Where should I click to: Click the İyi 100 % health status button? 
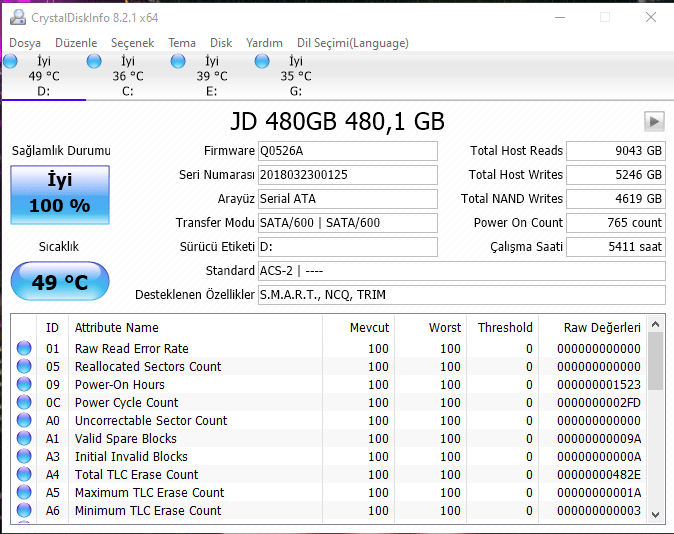(x=60, y=195)
